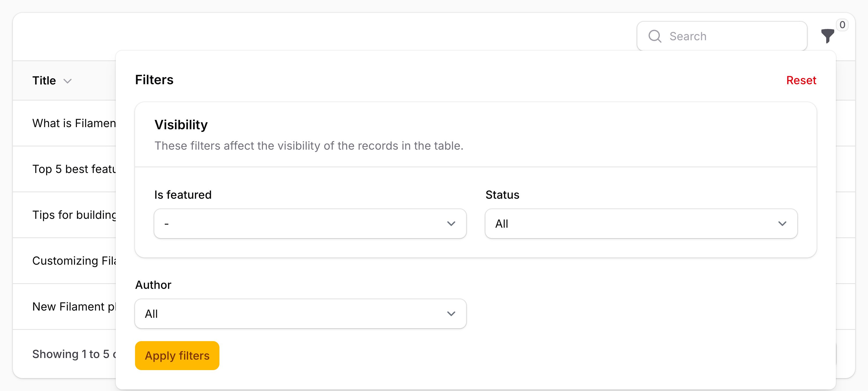Click the funnel filter icon
868x391 pixels.
click(827, 36)
